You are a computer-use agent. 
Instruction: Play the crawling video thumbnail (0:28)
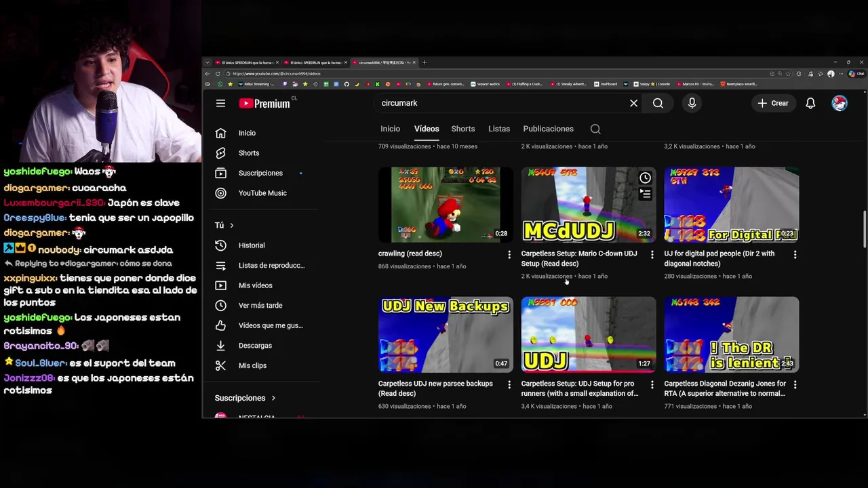click(x=446, y=205)
